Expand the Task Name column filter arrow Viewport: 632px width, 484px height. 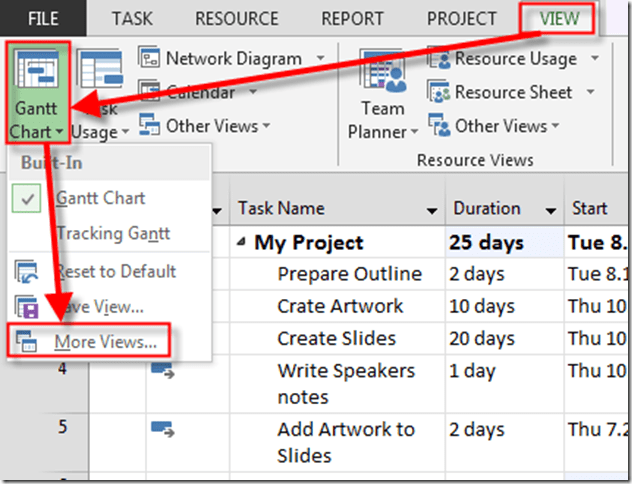432,210
